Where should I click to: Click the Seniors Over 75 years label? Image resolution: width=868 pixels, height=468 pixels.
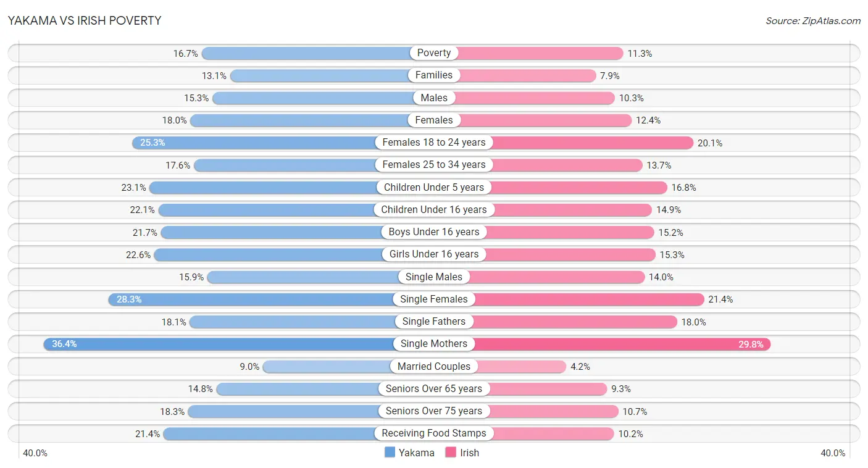(x=434, y=411)
